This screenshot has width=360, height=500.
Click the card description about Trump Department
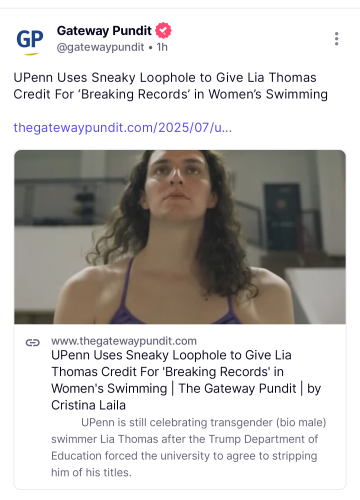(x=189, y=447)
